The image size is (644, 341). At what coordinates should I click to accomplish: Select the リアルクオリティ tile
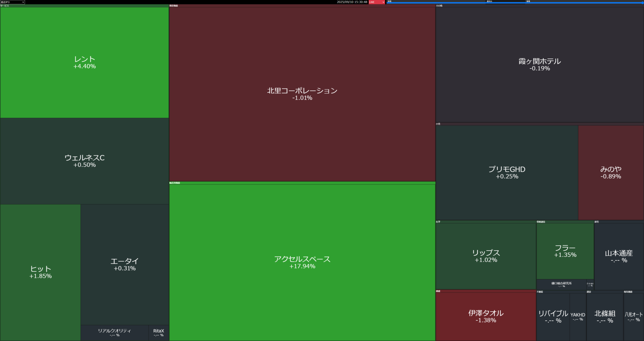(x=114, y=333)
